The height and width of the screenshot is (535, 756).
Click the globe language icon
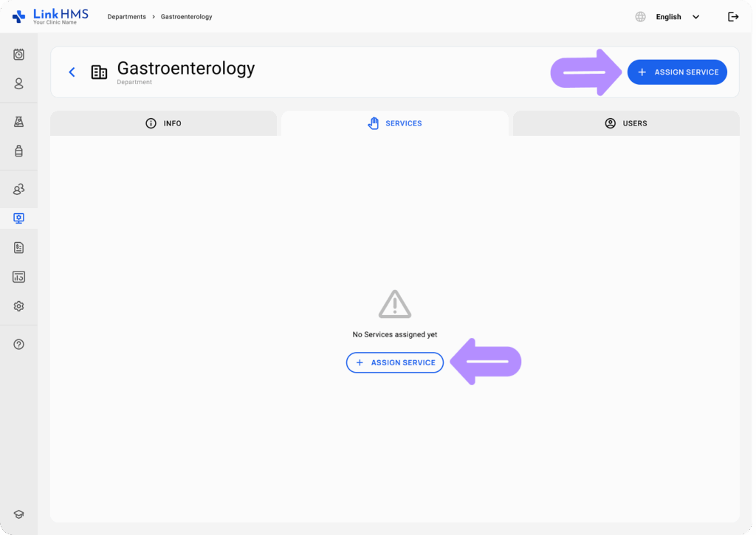pyautogui.click(x=639, y=16)
